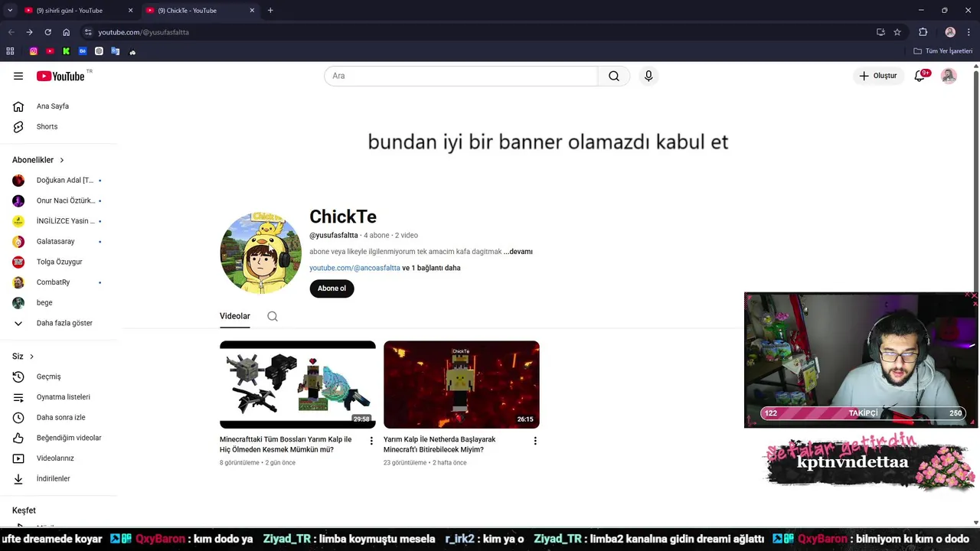980x551 pixels.
Task: Expand the Abonelikler section chevron
Action: pyautogui.click(x=62, y=160)
